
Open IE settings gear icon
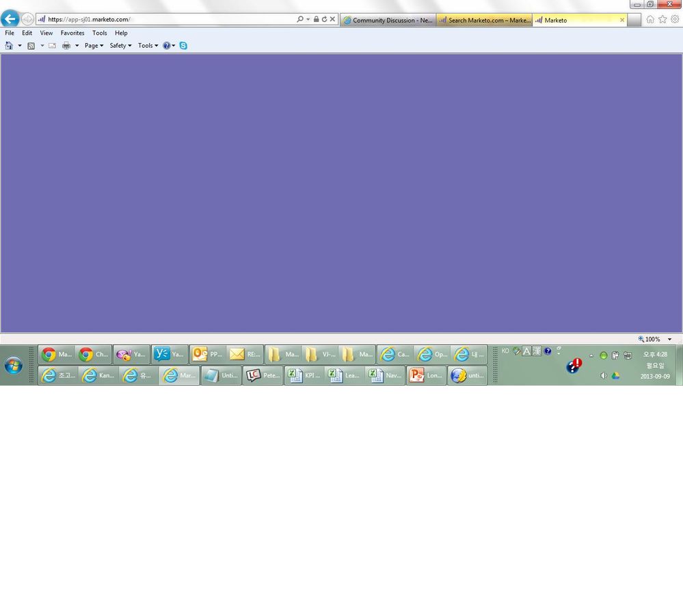tap(675, 19)
